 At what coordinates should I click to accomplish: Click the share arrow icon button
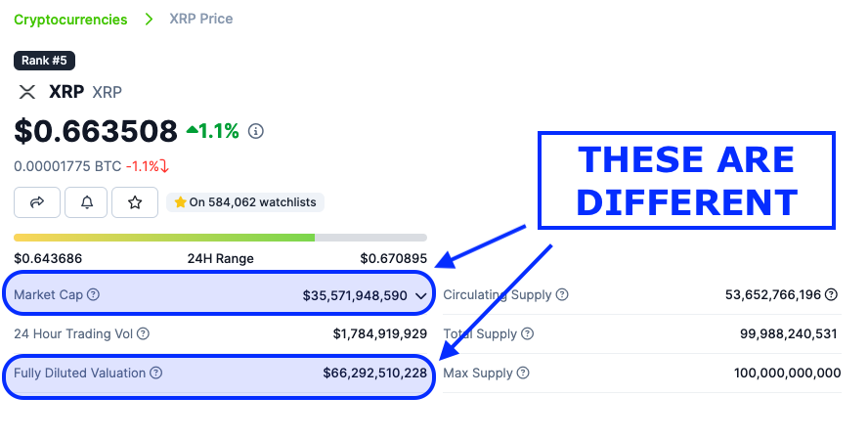[37, 202]
